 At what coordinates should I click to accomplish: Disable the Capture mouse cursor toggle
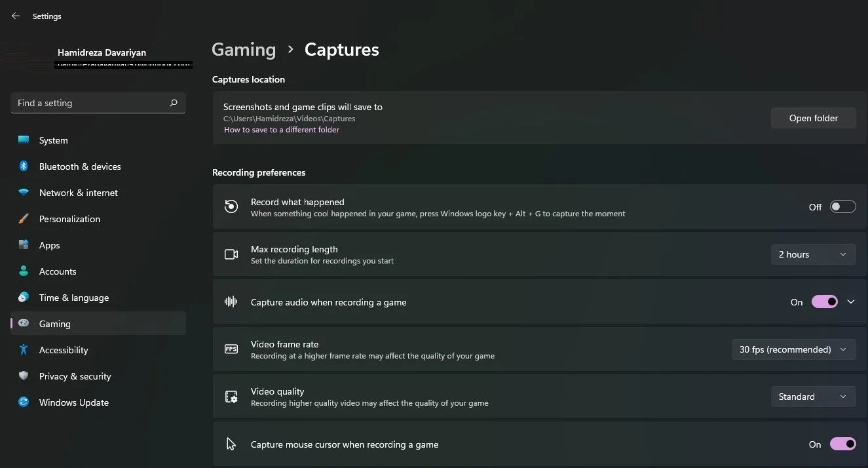coord(842,444)
